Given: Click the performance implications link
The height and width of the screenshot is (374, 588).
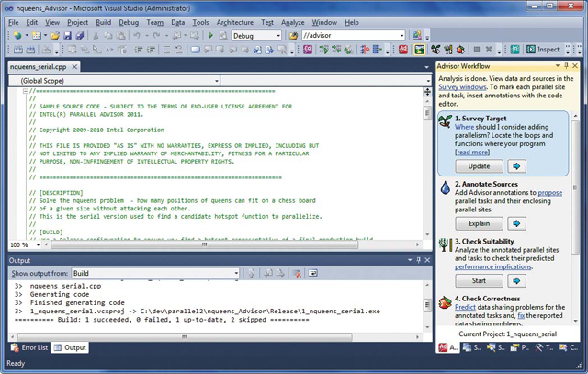Looking at the screenshot, I should coord(492,266).
